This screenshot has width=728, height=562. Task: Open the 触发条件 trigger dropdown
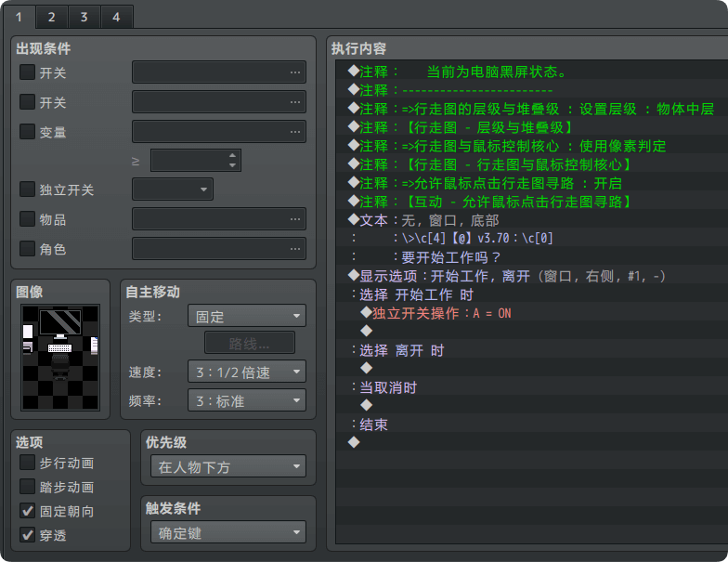tap(227, 534)
